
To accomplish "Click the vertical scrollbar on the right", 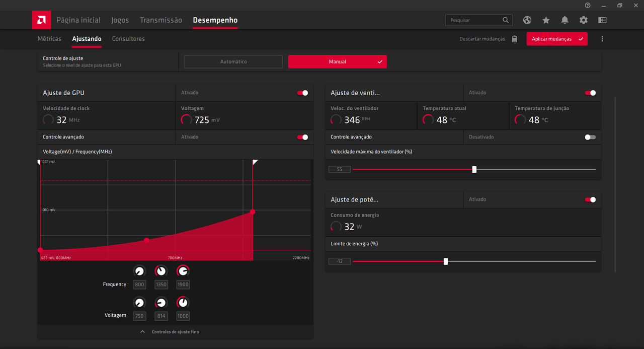I will click(x=615, y=184).
